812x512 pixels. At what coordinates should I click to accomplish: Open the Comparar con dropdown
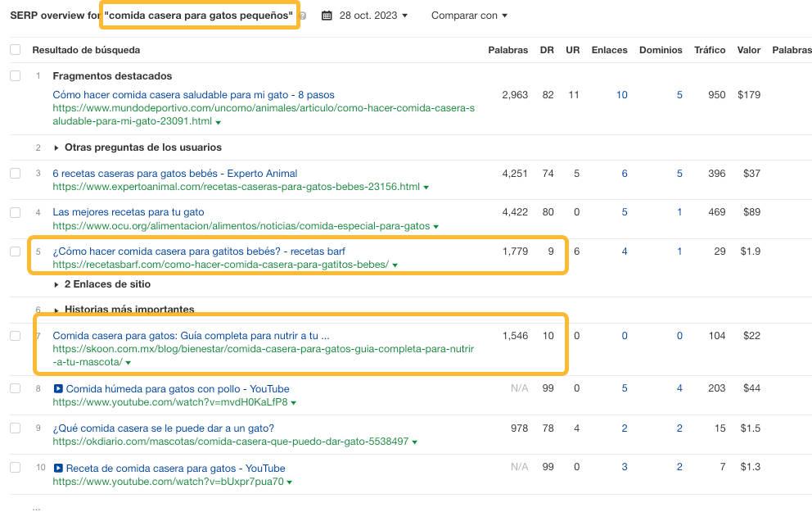(x=469, y=16)
